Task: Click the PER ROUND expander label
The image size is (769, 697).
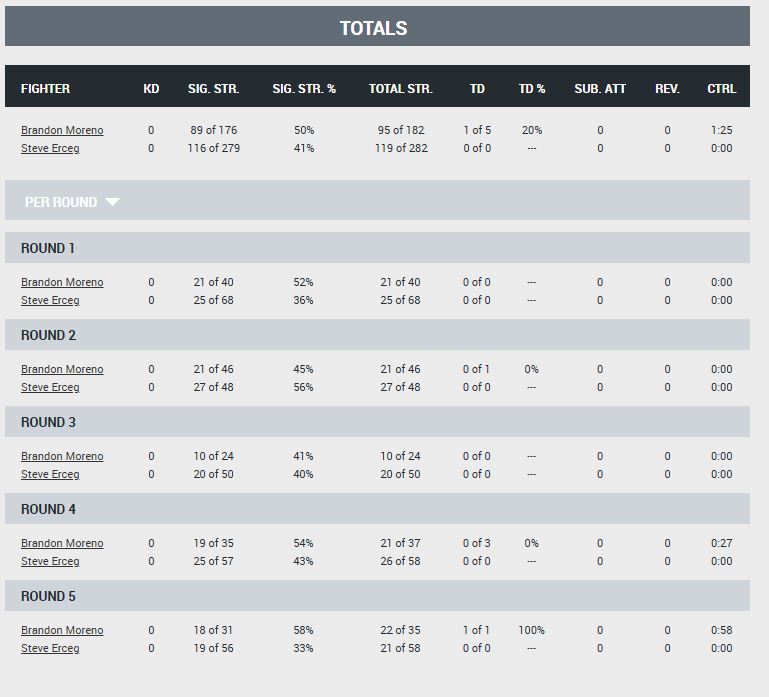Action: click(x=61, y=202)
